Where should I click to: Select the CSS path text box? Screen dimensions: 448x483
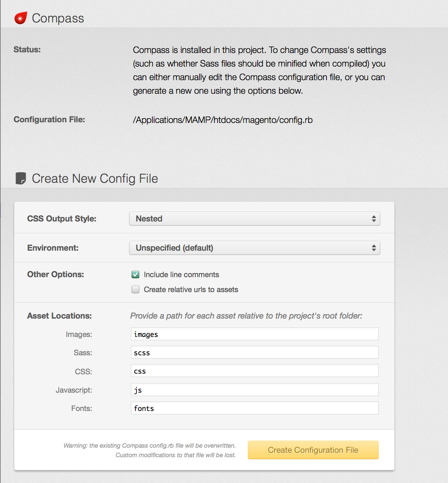tap(255, 371)
